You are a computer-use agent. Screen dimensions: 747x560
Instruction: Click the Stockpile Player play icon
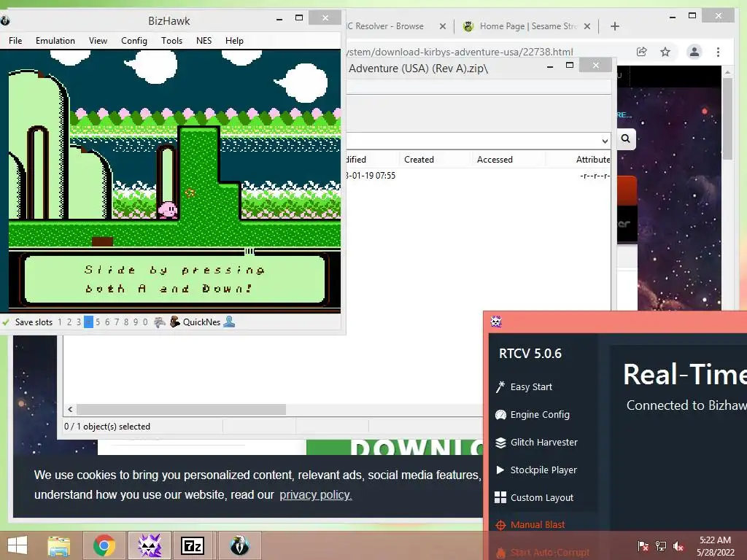(x=500, y=470)
